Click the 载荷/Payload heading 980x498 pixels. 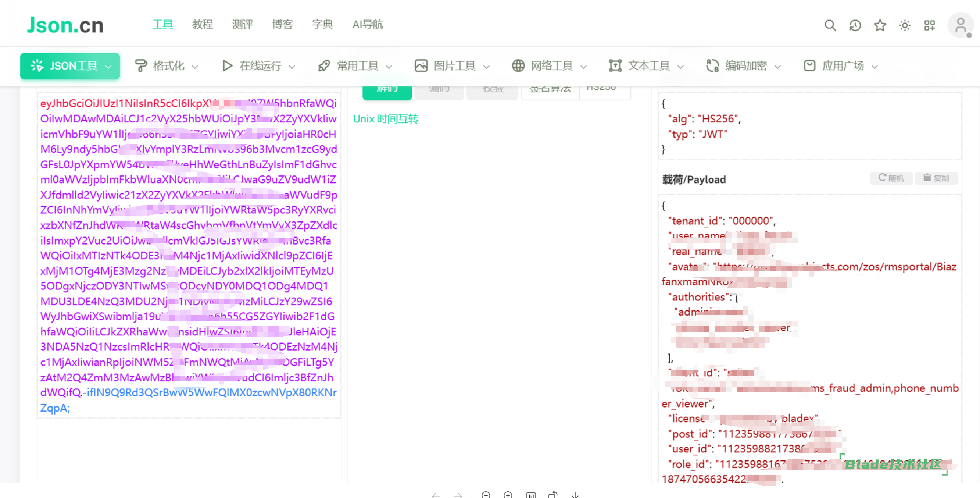694,179
